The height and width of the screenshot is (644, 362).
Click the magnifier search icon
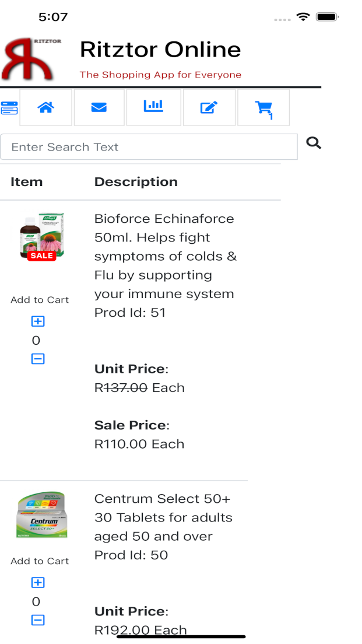(314, 143)
